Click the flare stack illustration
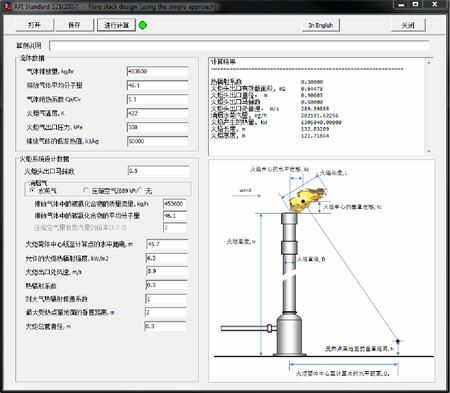Image resolution: width=450 pixels, height=393 pixels. (x=289, y=283)
